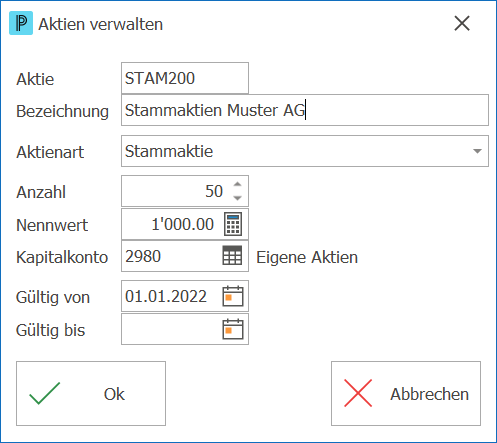Confirm with the Ok button

(91, 393)
